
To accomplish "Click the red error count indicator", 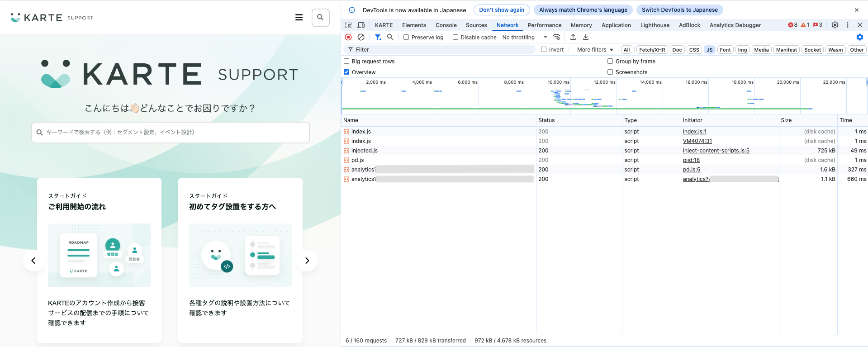I will click(792, 25).
